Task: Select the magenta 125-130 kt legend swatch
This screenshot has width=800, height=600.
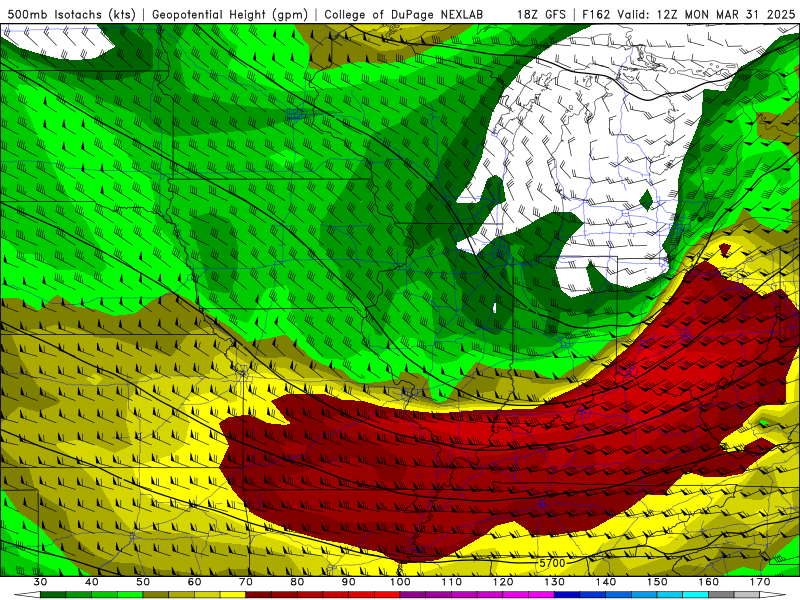Action: click(x=541, y=594)
